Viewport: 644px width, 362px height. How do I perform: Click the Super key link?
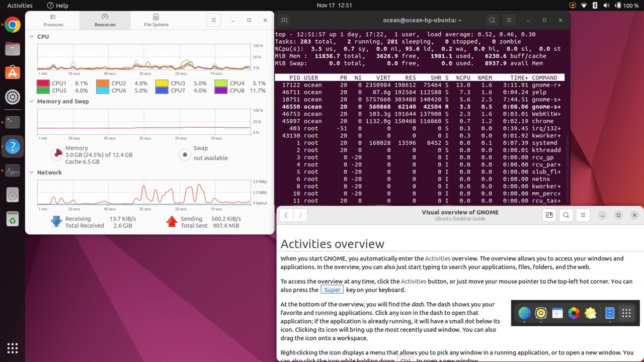pos(332,290)
